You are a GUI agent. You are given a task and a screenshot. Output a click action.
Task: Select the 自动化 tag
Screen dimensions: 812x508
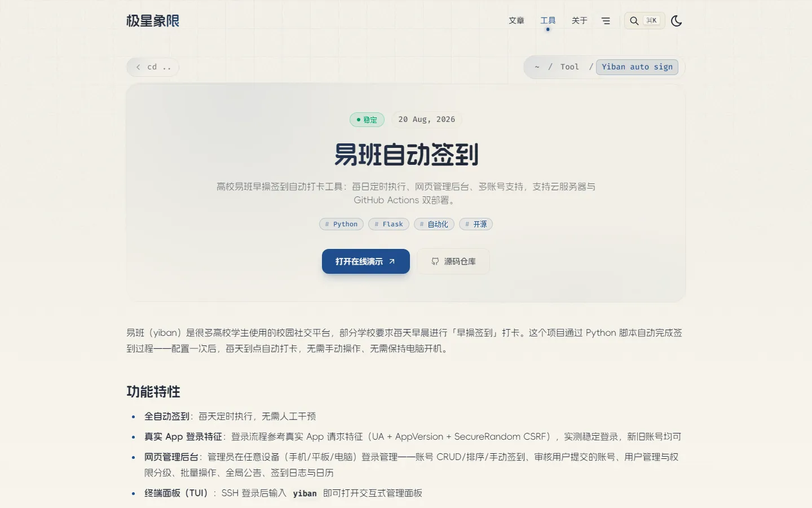(x=434, y=224)
